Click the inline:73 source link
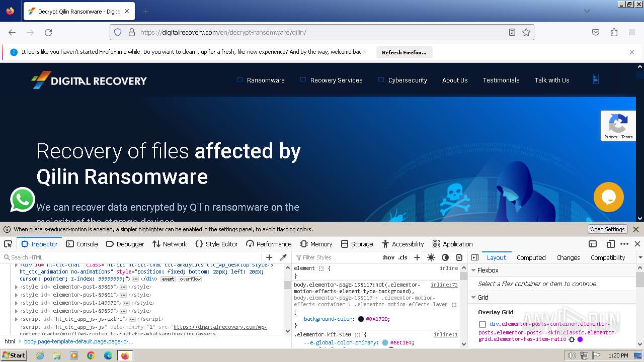Screen dimensions: 644x362 444,285
